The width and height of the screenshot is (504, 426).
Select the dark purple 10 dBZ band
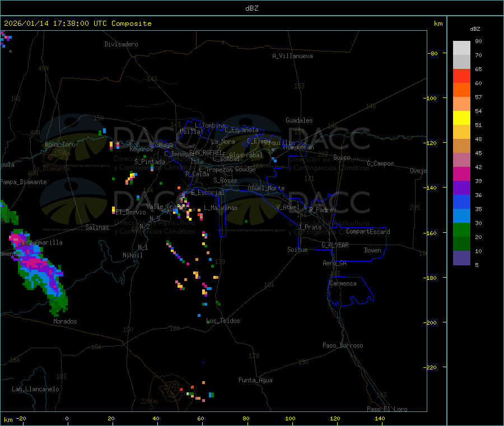[x=461, y=258]
